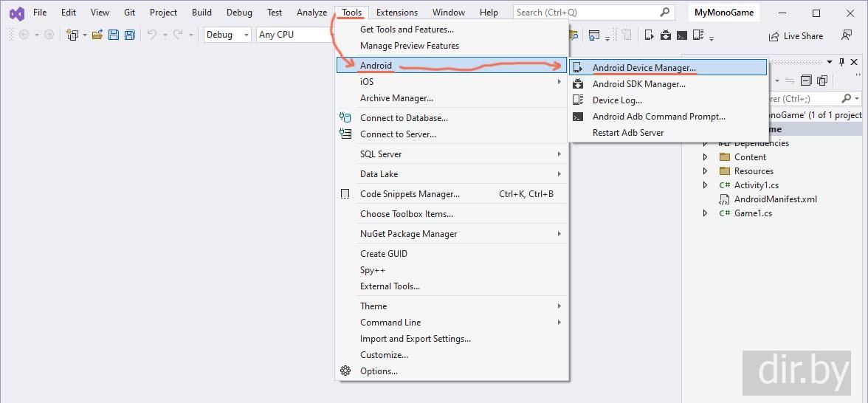The height and width of the screenshot is (403, 868).
Task: Click the Live Share button
Action: tap(796, 35)
